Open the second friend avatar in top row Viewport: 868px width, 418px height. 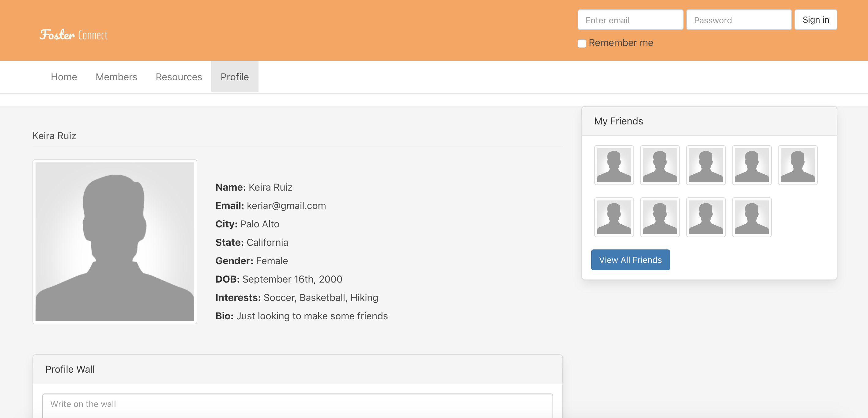pyautogui.click(x=659, y=165)
